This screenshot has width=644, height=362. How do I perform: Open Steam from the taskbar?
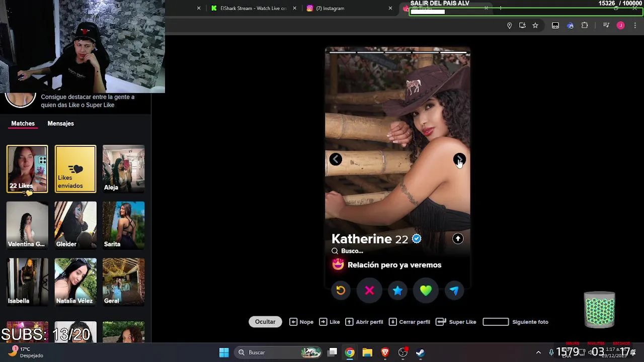click(420, 352)
